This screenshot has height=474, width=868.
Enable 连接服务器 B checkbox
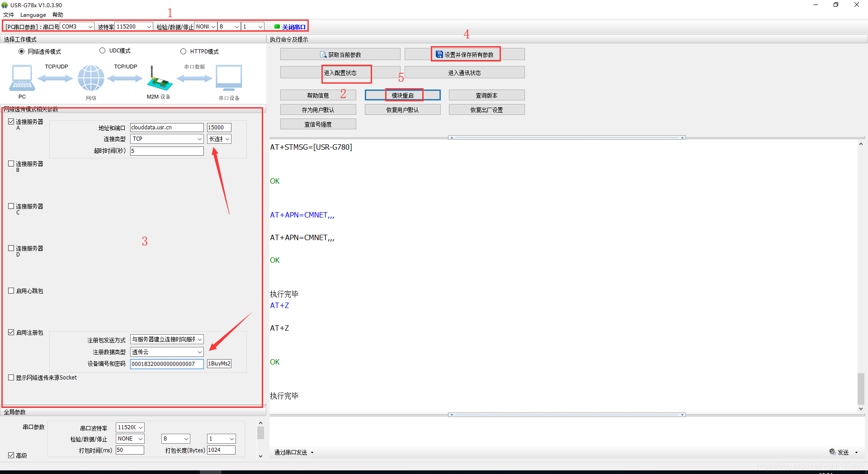click(x=11, y=164)
